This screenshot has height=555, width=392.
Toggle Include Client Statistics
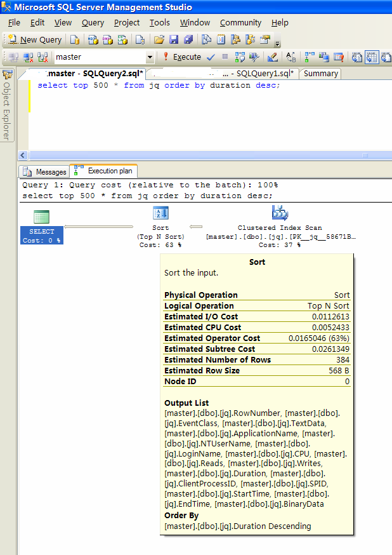[324, 57]
